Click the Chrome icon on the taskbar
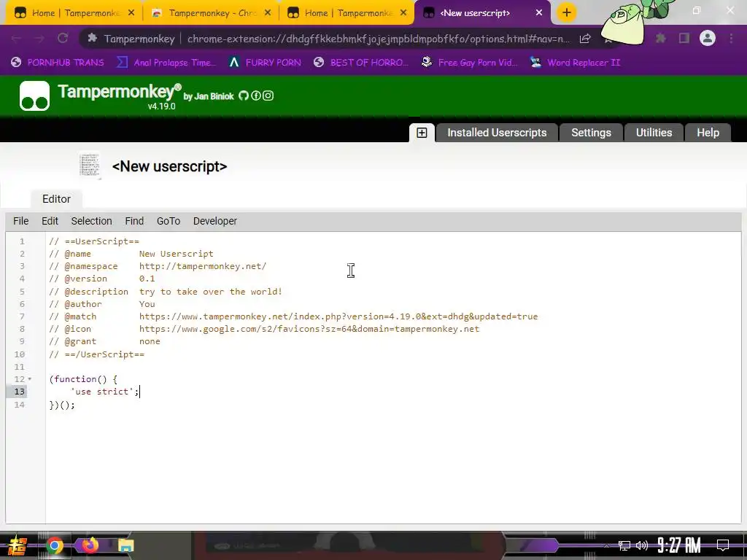The width and height of the screenshot is (747, 560). (x=54, y=545)
